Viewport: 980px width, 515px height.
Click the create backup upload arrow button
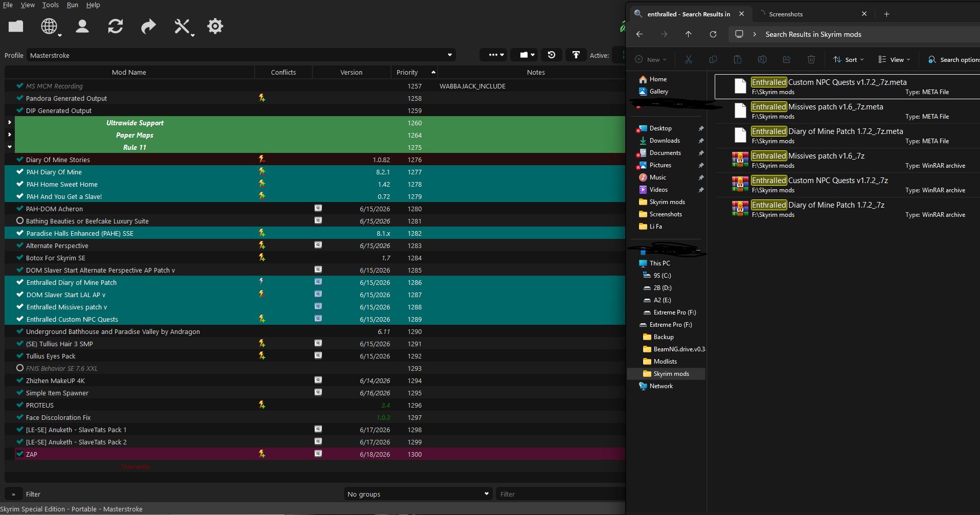pos(576,55)
